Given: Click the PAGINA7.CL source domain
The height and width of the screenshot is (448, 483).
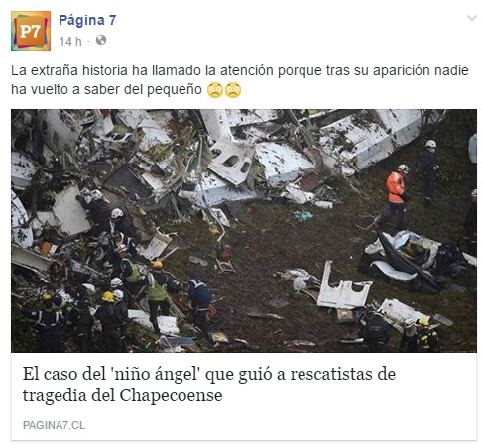Looking at the screenshot, I should pyautogui.click(x=54, y=425).
